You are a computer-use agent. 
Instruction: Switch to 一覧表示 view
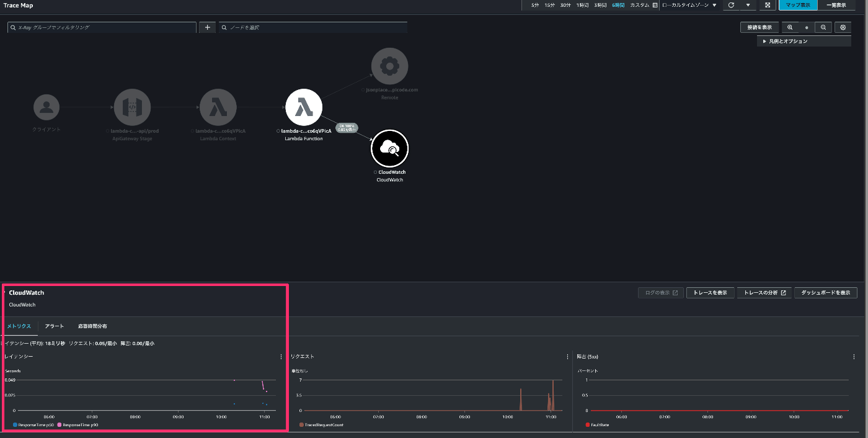click(x=836, y=5)
